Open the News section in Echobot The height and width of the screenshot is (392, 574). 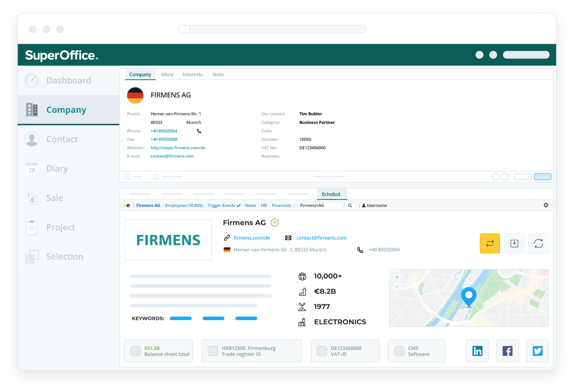[x=251, y=206]
